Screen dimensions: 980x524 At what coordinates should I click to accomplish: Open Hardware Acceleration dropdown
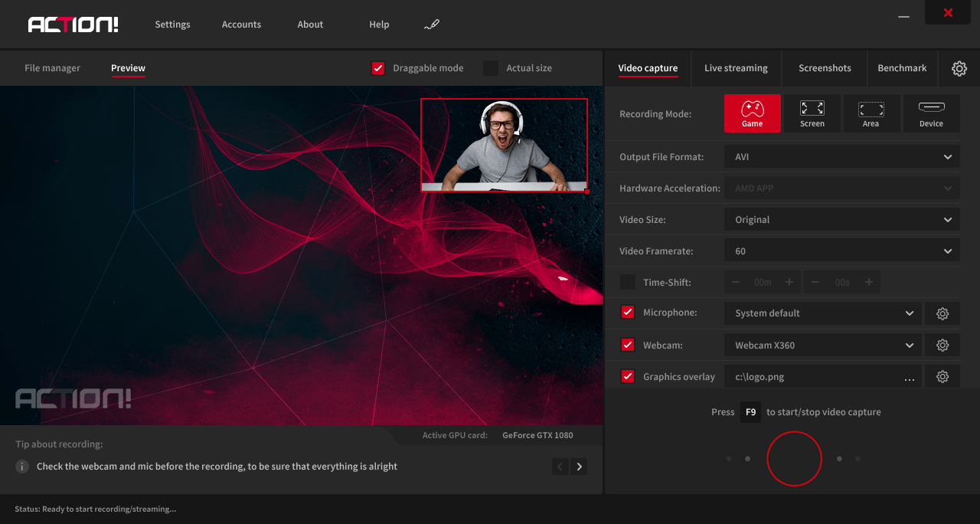pyautogui.click(x=842, y=188)
